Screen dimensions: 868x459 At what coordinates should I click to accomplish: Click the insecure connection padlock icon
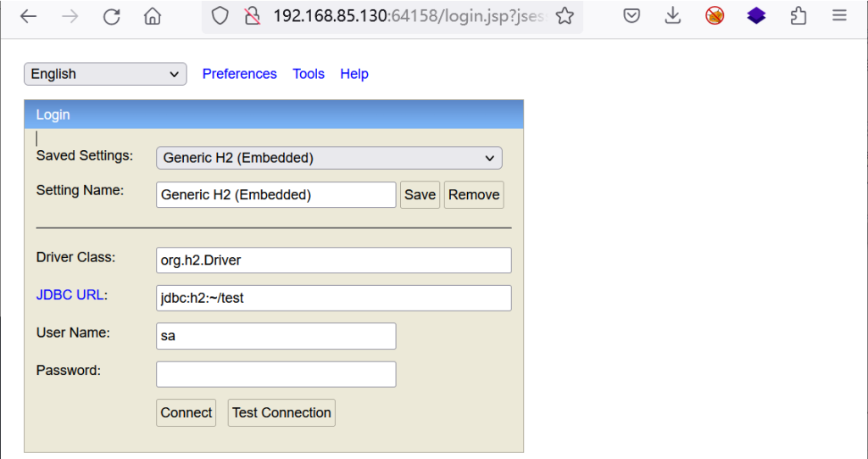[252, 16]
